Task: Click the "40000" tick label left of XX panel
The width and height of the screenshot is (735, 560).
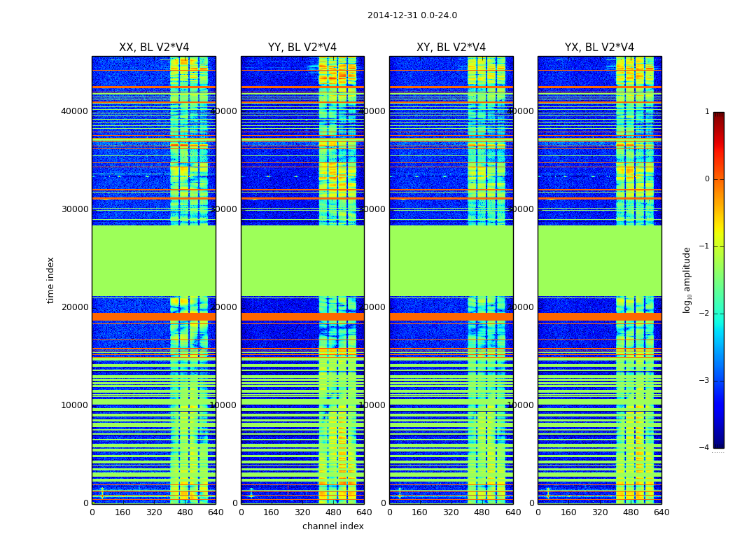Action: tap(75, 111)
